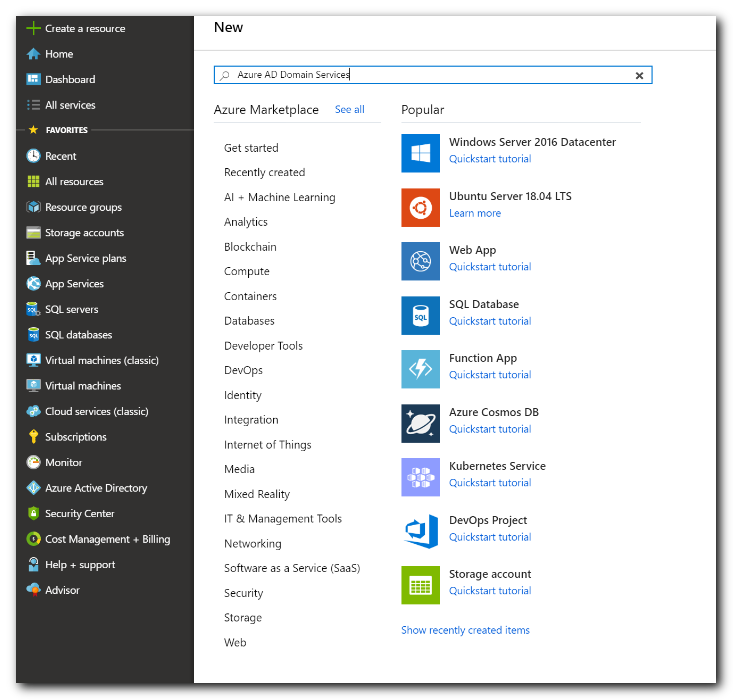Click the Recent clock icon
Screen dimensions: 733x700
pyautogui.click(x=33, y=156)
